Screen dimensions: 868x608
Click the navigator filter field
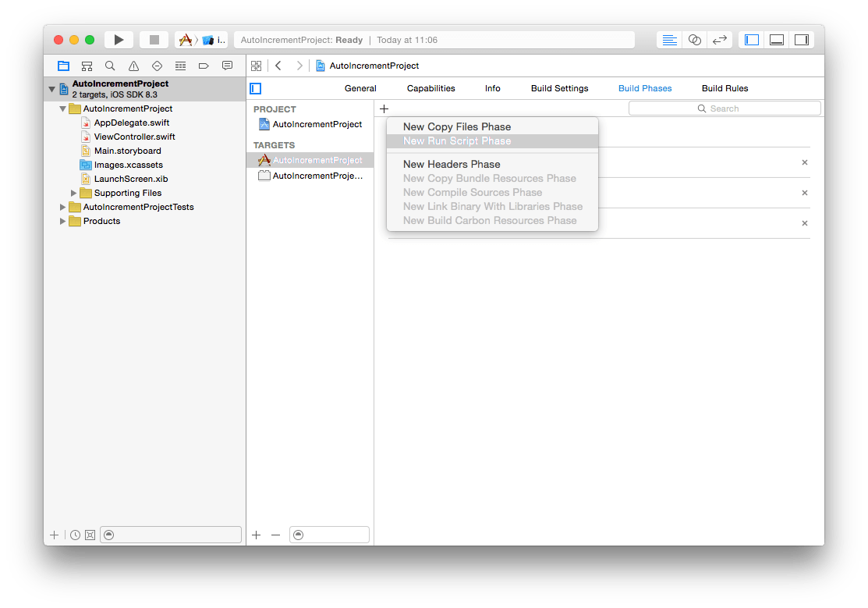point(171,535)
